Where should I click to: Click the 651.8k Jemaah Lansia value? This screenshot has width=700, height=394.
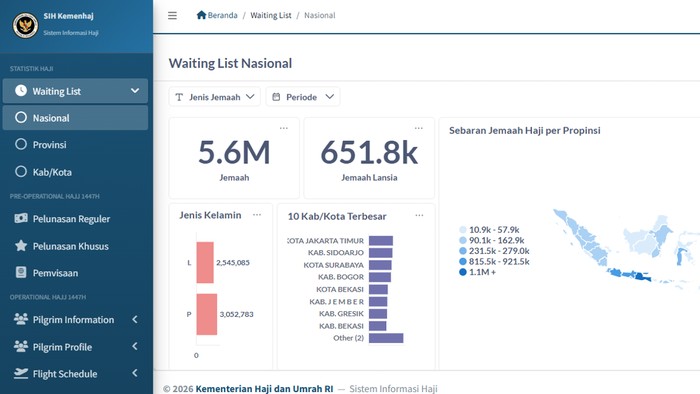[369, 152]
